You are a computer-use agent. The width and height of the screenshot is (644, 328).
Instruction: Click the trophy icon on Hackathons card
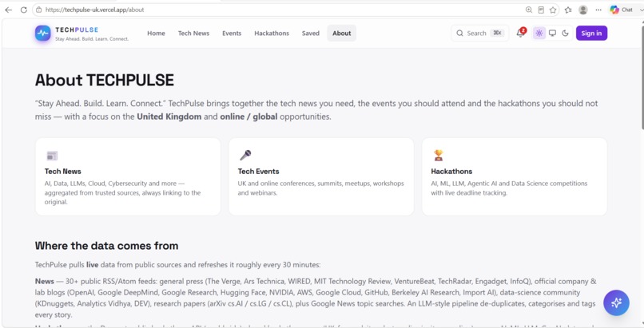pyautogui.click(x=438, y=155)
